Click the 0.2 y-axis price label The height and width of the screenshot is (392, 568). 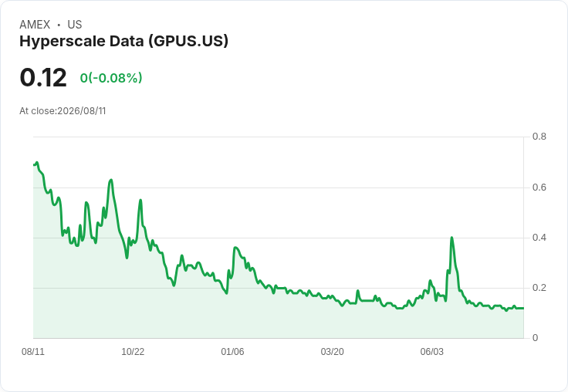click(x=539, y=288)
